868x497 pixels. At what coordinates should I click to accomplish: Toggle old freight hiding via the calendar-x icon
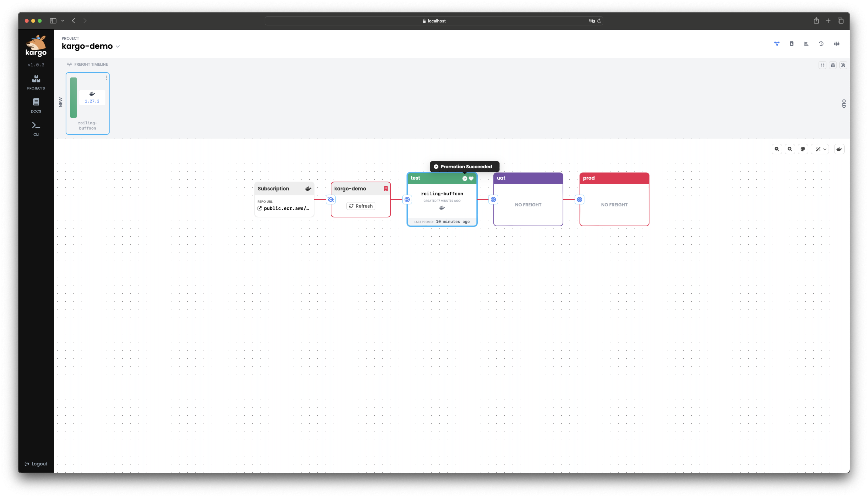(833, 65)
